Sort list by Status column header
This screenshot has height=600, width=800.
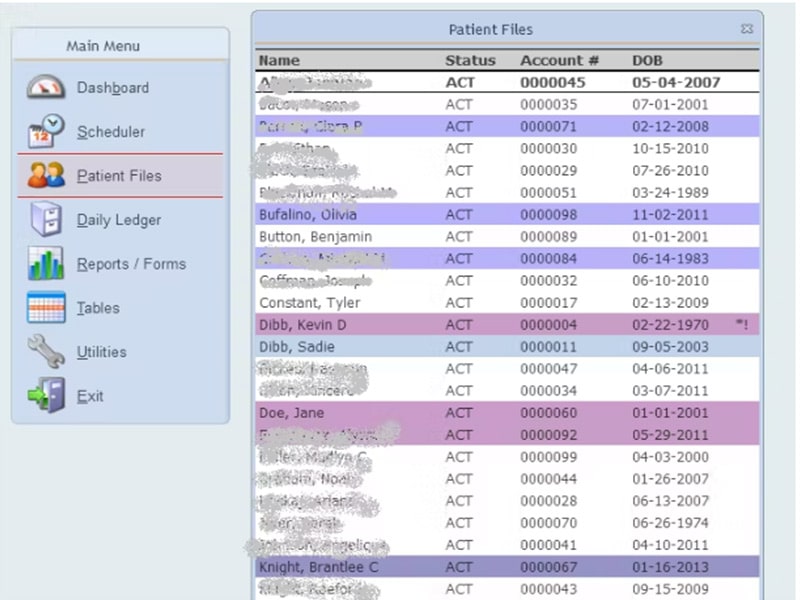pos(470,60)
